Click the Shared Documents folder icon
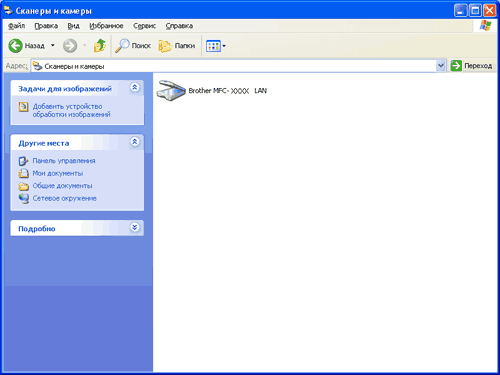The width and height of the screenshot is (500, 375). coord(23,186)
